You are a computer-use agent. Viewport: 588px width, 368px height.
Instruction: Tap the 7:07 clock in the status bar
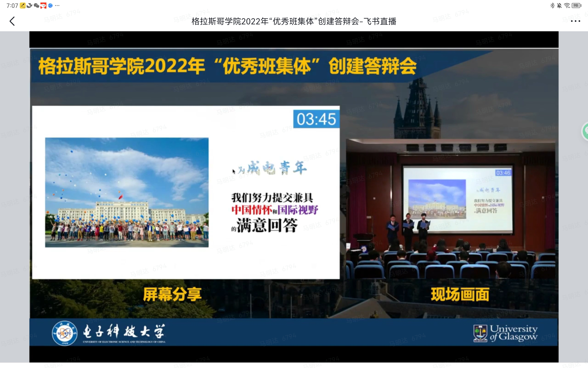pyautogui.click(x=12, y=5)
